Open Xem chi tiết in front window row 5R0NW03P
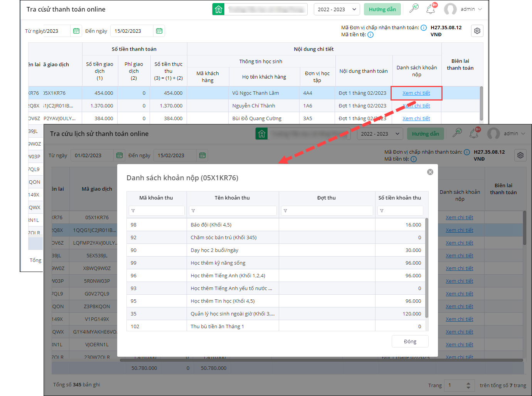The width and height of the screenshot is (532, 396). point(460,281)
